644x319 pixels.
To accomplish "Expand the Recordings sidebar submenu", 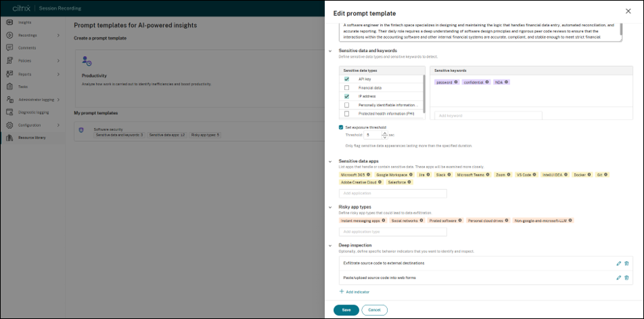I will pos(58,35).
